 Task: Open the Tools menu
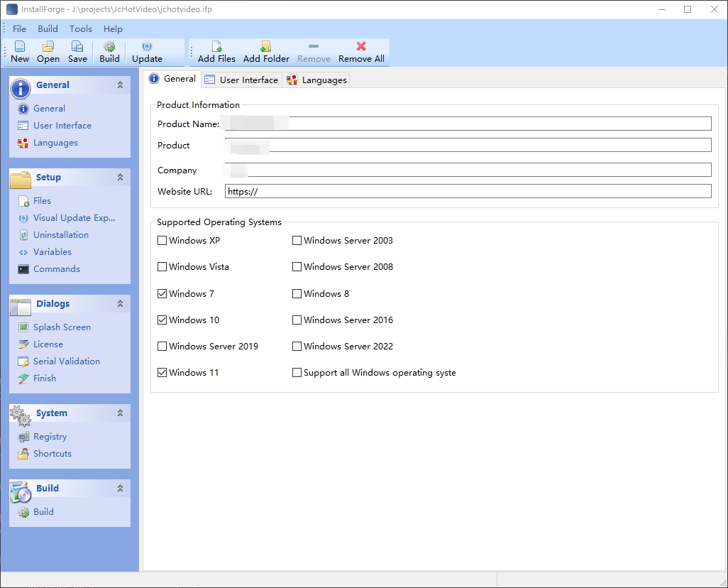81,29
